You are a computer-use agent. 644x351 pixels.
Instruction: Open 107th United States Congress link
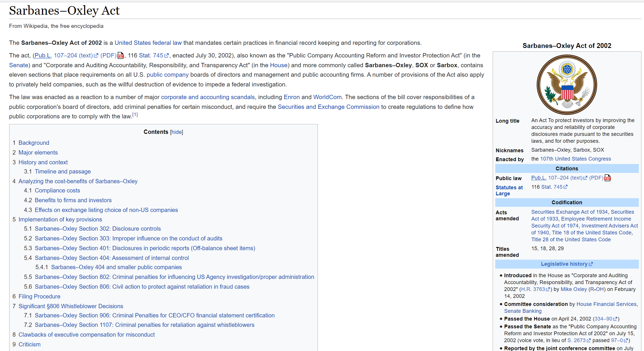pyautogui.click(x=576, y=159)
